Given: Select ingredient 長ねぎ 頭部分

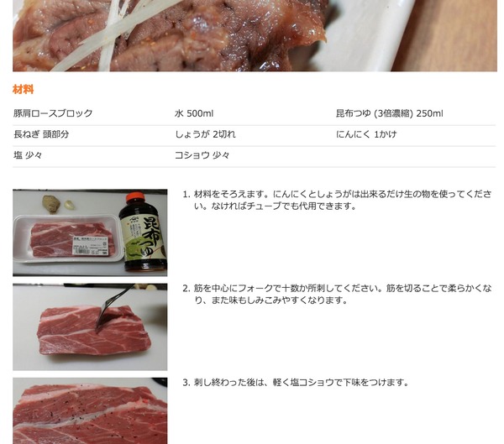Looking at the screenshot, I should click(x=41, y=134).
